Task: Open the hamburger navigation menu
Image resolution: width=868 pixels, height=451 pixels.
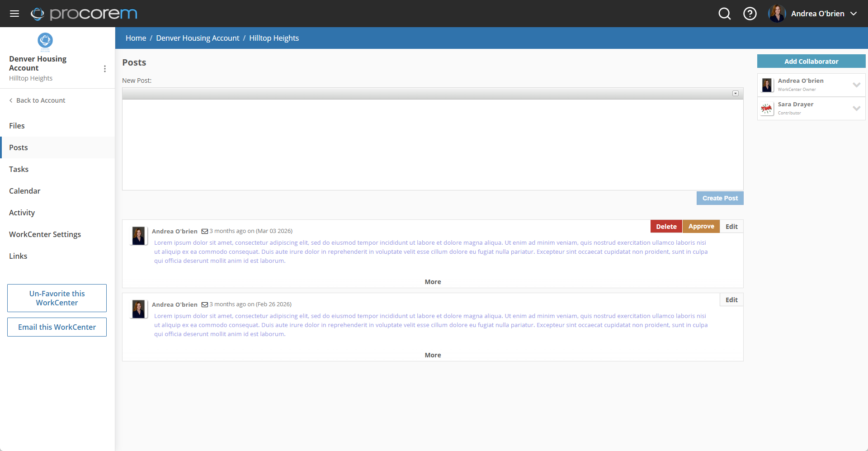Action: (14, 14)
